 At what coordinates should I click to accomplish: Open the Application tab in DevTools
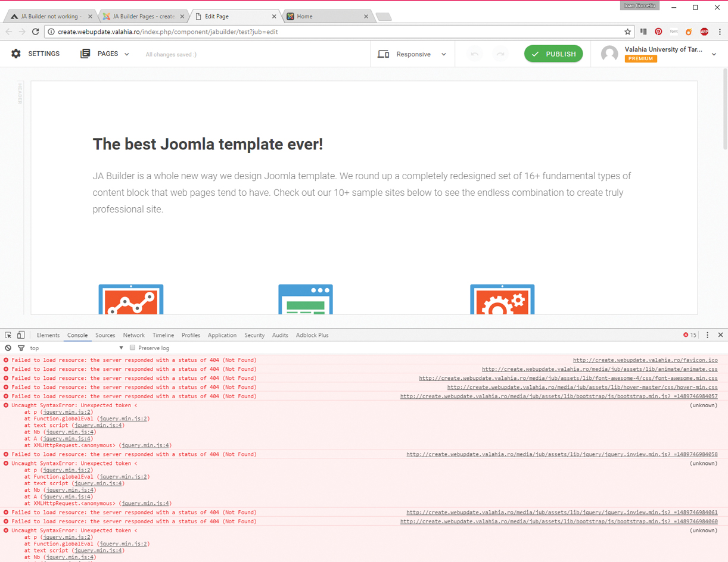point(222,335)
